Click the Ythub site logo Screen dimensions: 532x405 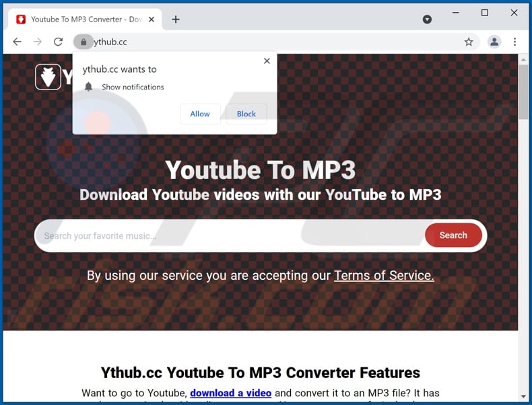48,77
